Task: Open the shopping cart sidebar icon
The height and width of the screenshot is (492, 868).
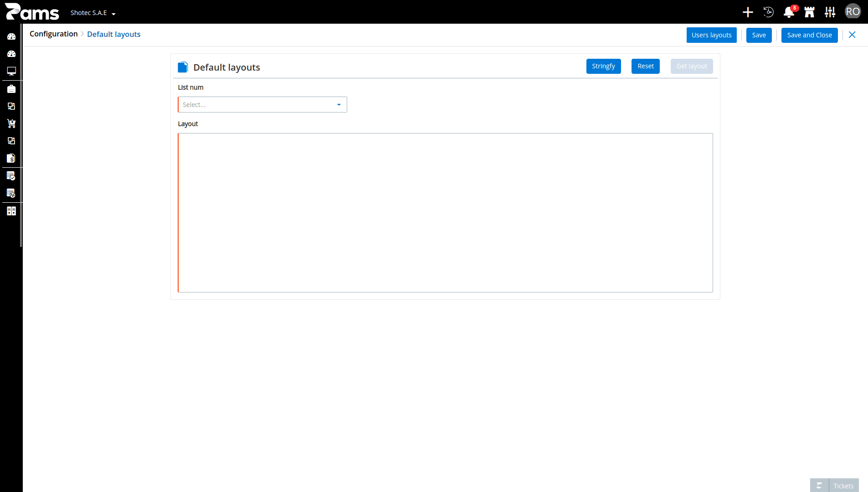Action: 11,123
